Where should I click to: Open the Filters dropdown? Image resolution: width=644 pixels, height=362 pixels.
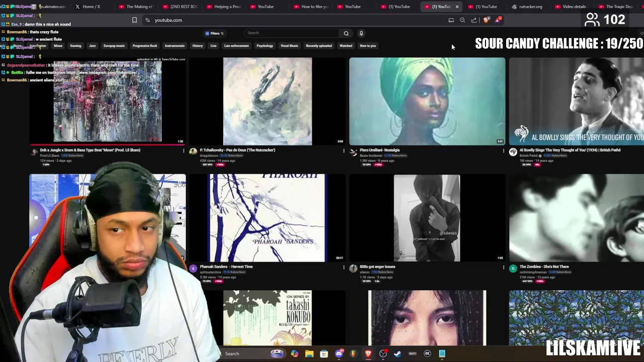214,33
